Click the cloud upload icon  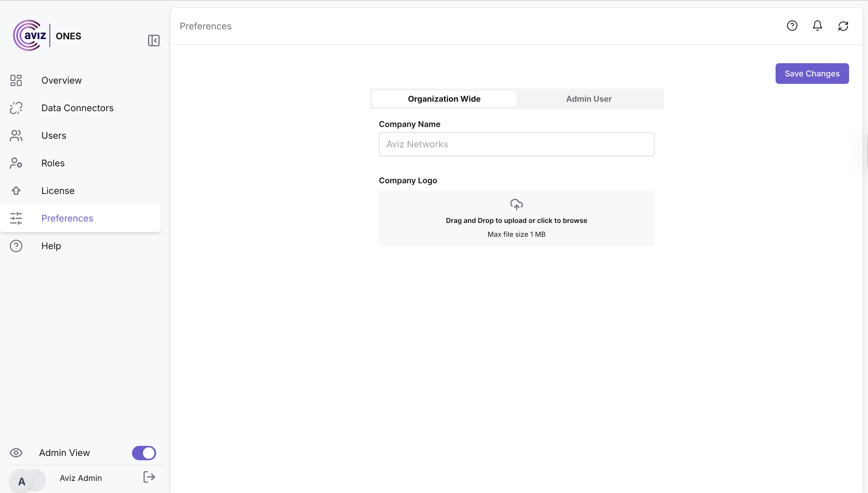516,205
